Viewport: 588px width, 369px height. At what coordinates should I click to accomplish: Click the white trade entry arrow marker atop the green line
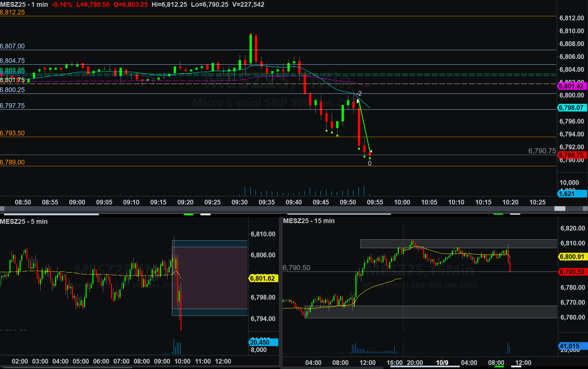pos(358,101)
